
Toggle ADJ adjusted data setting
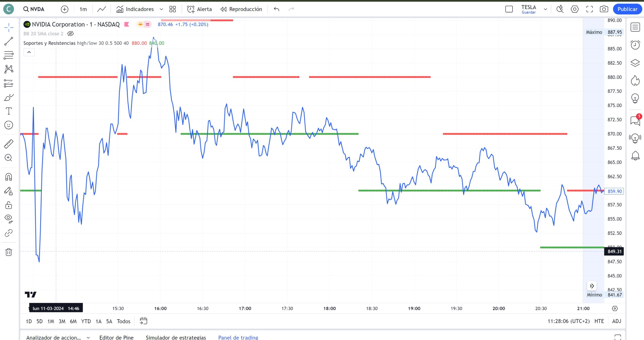coord(616,321)
